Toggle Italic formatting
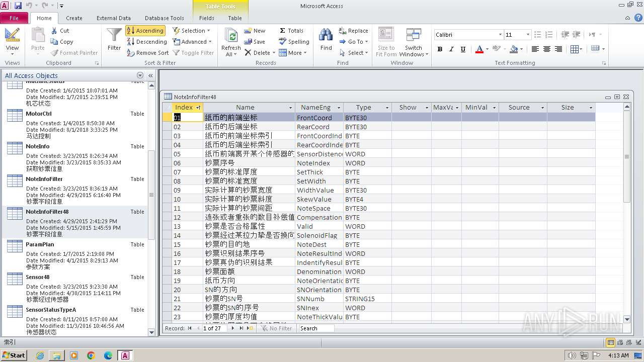 (x=451, y=49)
